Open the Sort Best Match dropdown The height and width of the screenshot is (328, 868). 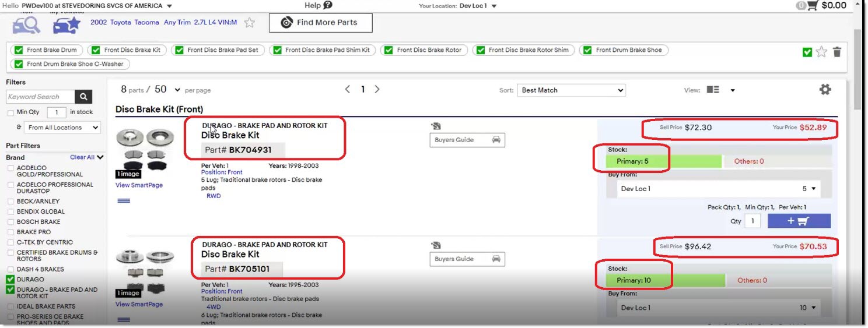coord(570,90)
